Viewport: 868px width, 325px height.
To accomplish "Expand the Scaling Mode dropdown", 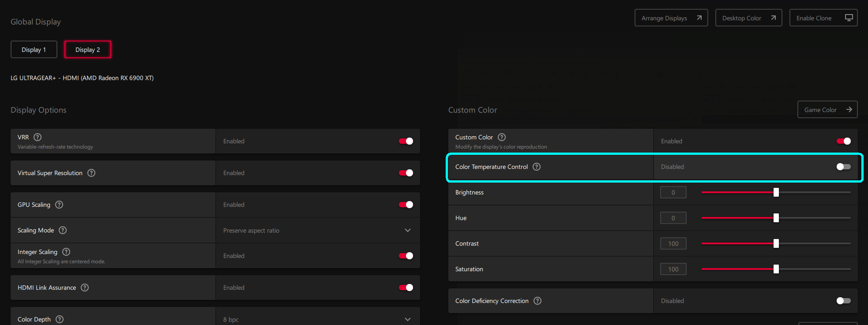I will click(318, 230).
